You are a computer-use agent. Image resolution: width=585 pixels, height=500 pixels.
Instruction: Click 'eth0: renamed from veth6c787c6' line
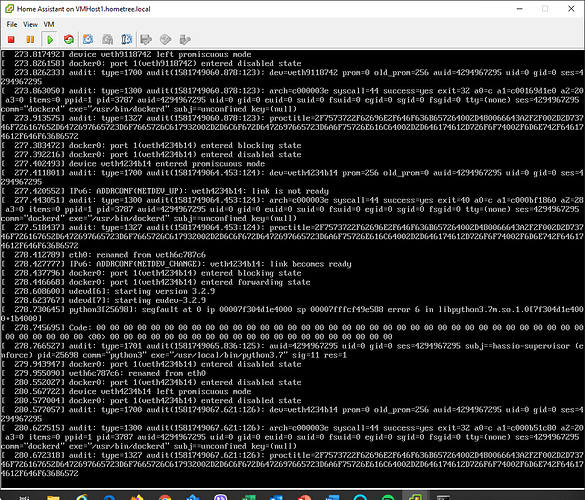[103, 255]
